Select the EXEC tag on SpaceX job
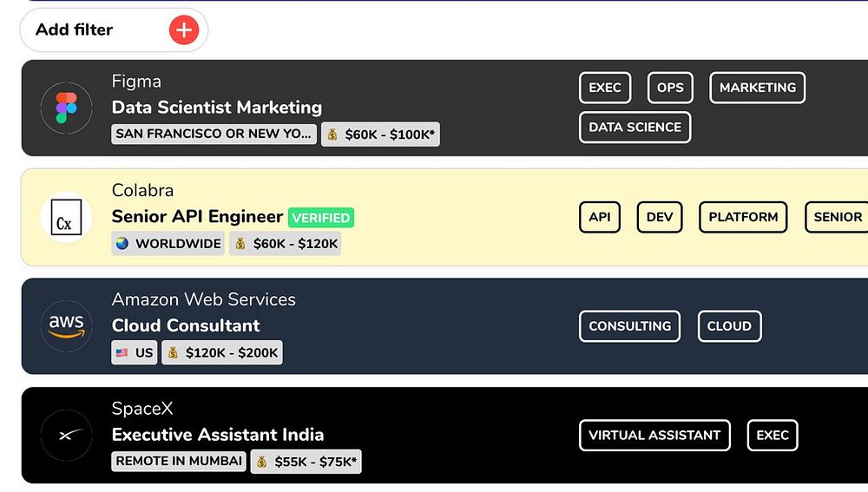The image size is (868, 492). (773, 435)
